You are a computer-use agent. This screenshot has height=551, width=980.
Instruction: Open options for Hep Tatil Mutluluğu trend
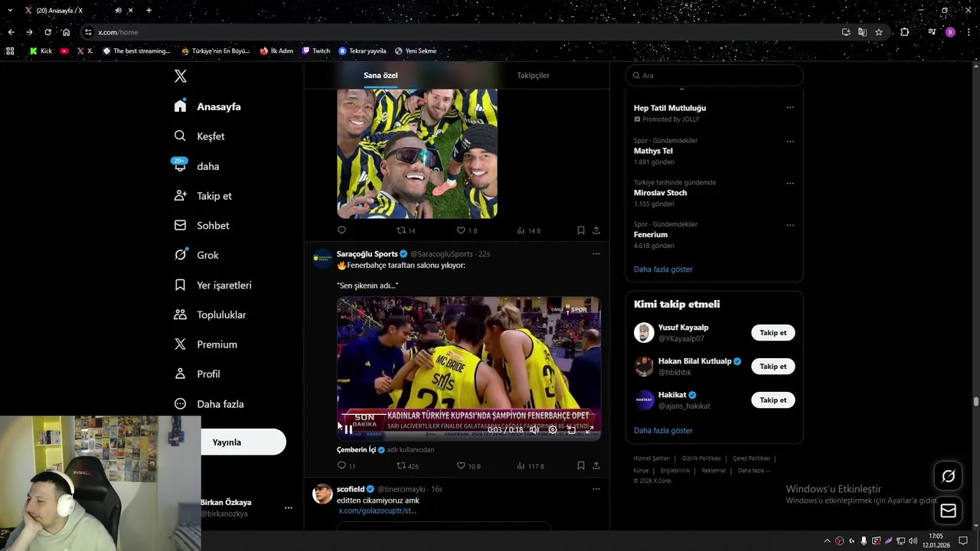pyautogui.click(x=790, y=108)
